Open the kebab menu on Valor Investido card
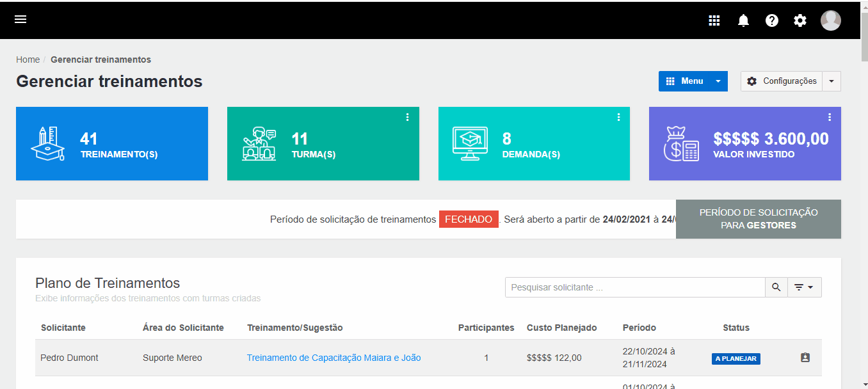Screen dimensions: 868x389 point(830,117)
